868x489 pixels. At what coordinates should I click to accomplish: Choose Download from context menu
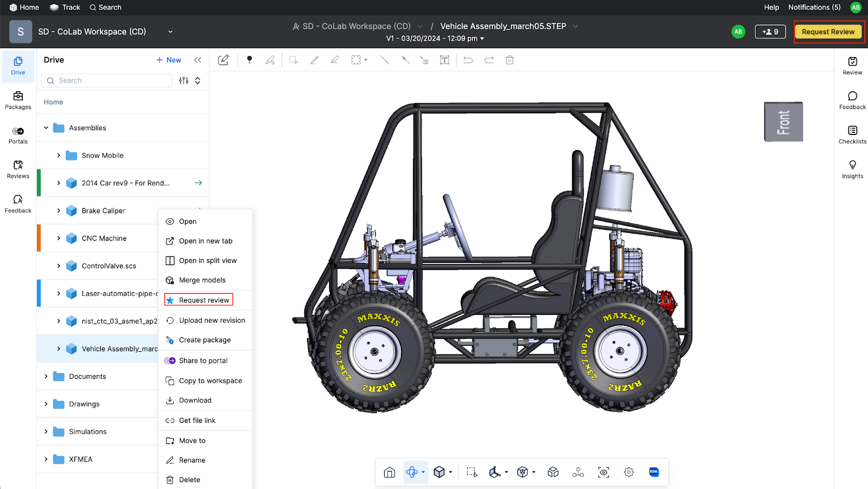(x=205, y=400)
